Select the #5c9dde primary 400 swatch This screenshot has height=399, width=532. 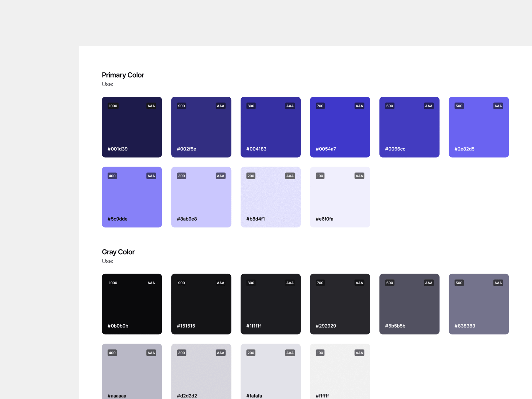pos(132,197)
